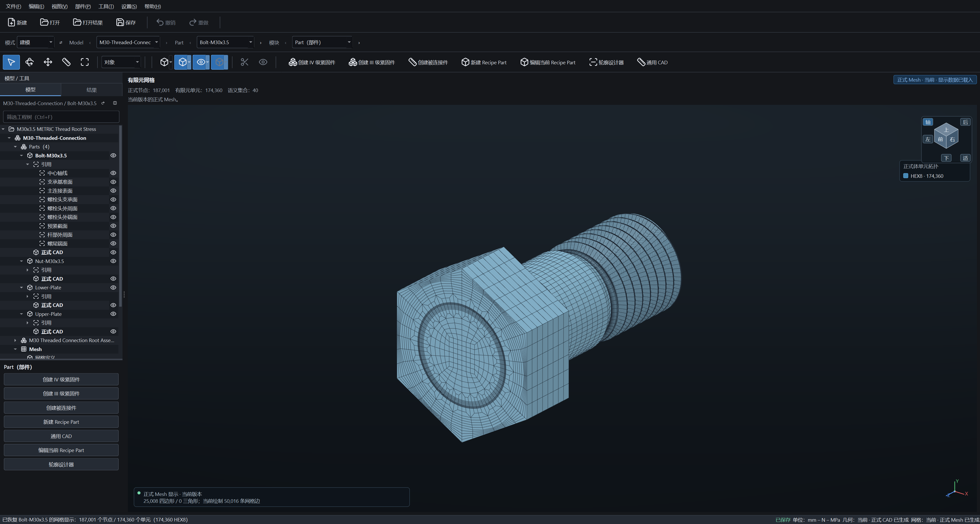980x524 pixels.
Task: Hide the 中心轴线 reference
Action: pos(113,173)
